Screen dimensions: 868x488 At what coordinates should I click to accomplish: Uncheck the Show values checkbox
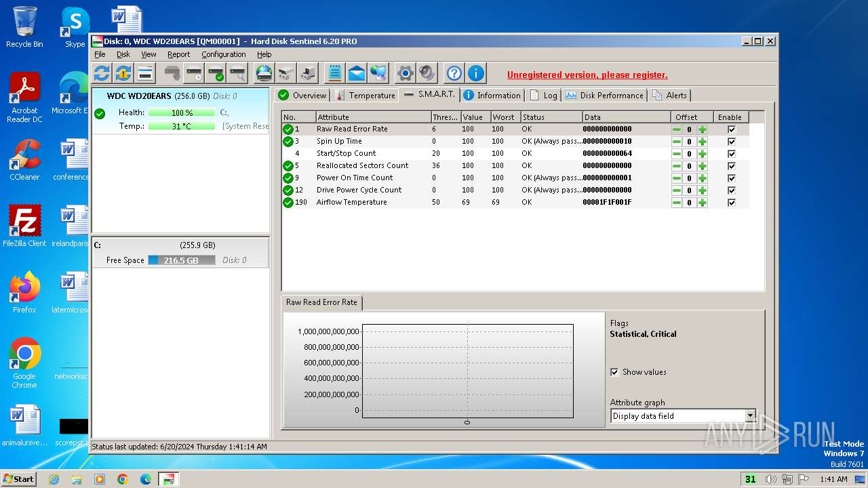click(x=614, y=372)
